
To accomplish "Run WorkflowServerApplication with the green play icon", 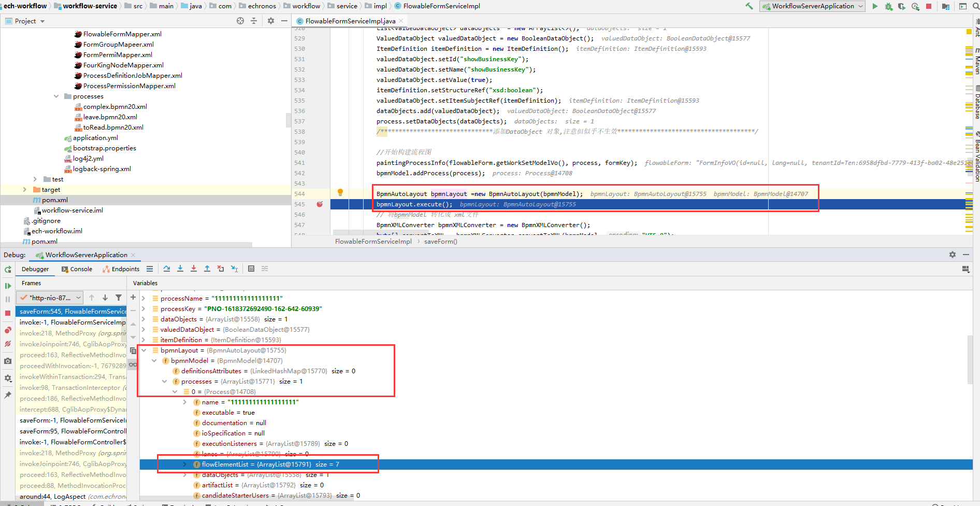I will tap(875, 6).
